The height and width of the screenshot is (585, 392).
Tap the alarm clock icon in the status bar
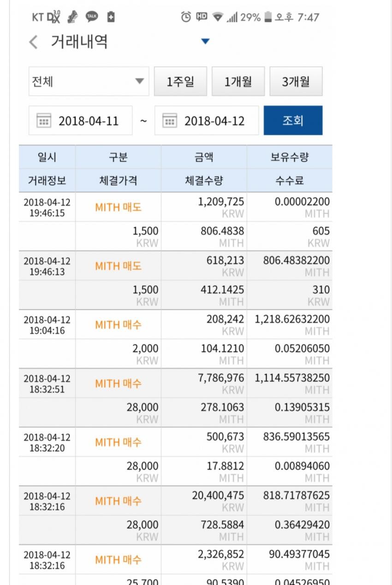pyautogui.click(x=186, y=16)
